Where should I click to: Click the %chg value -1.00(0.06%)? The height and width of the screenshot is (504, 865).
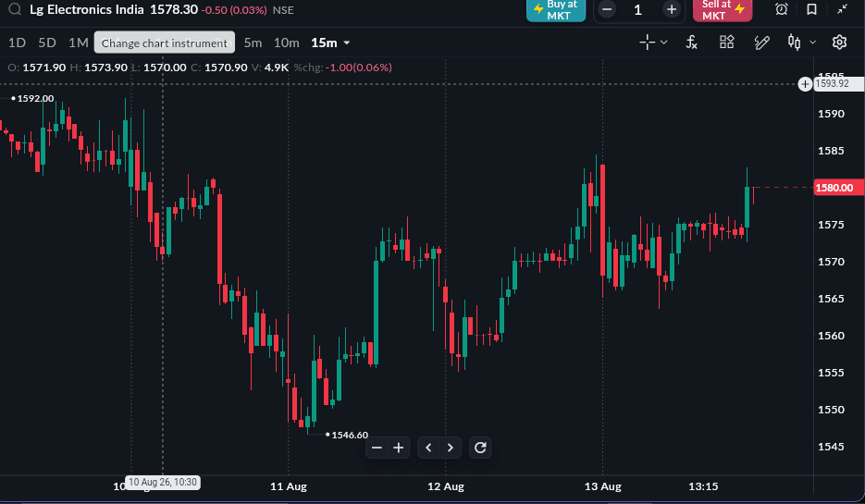pos(359,68)
